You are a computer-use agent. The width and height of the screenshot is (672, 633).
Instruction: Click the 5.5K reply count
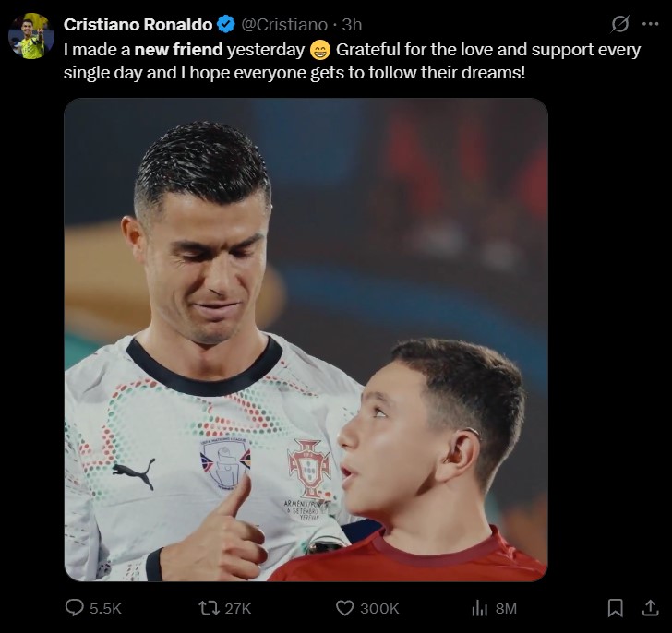tap(105, 608)
